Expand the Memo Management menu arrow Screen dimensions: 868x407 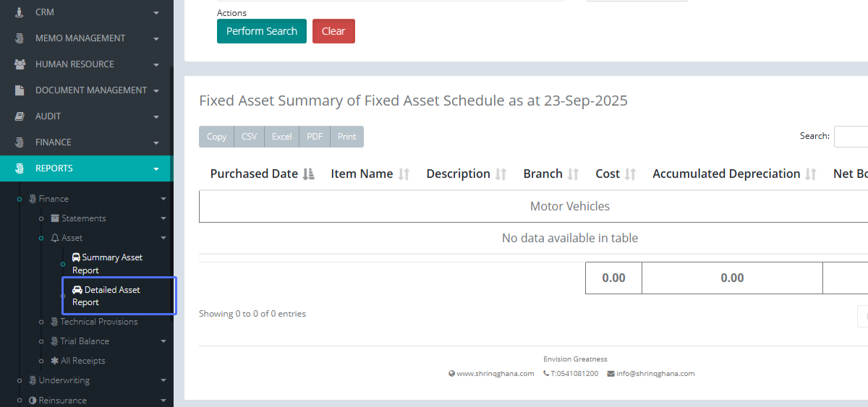click(156, 39)
